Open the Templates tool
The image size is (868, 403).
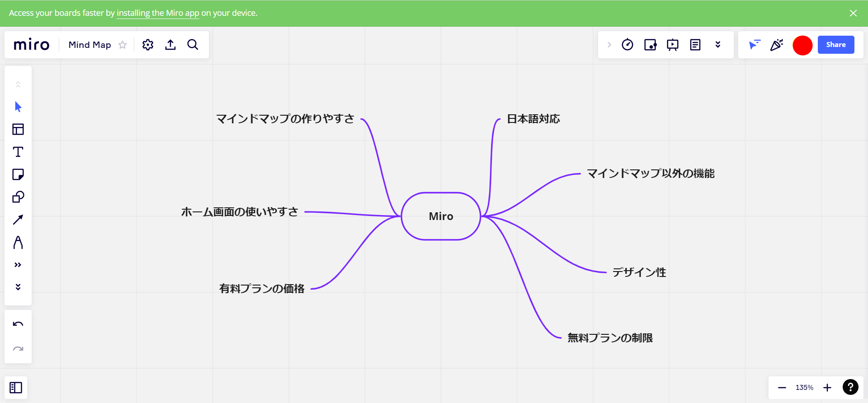coord(18,130)
